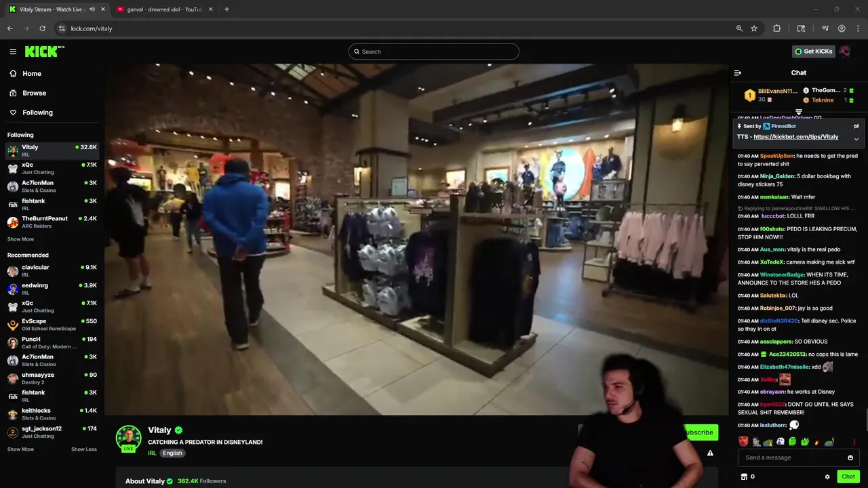Open chat settings gear
The image size is (868, 488).
(827, 476)
